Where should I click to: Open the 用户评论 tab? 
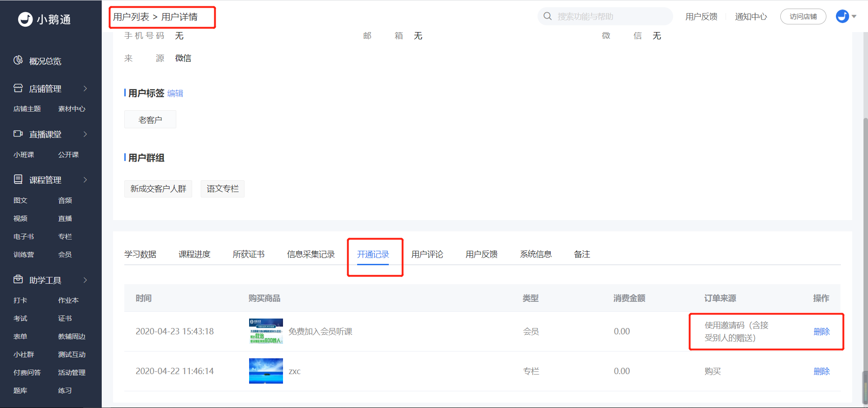pos(427,254)
